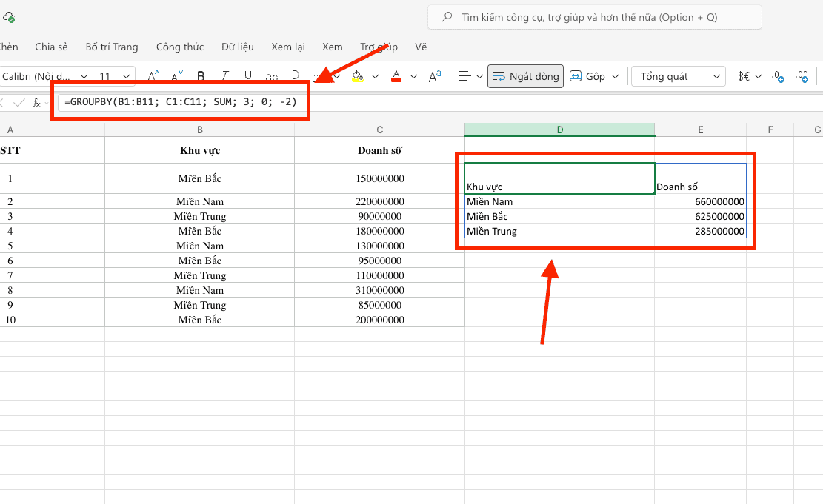Select column D header
The width and height of the screenshot is (823, 504).
[x=559, y=130]
